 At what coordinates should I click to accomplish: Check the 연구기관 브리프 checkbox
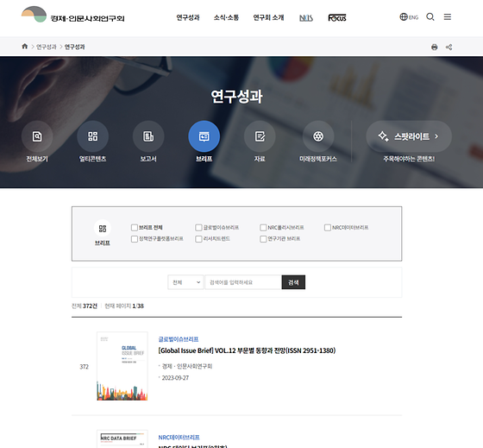click(263, 239)
